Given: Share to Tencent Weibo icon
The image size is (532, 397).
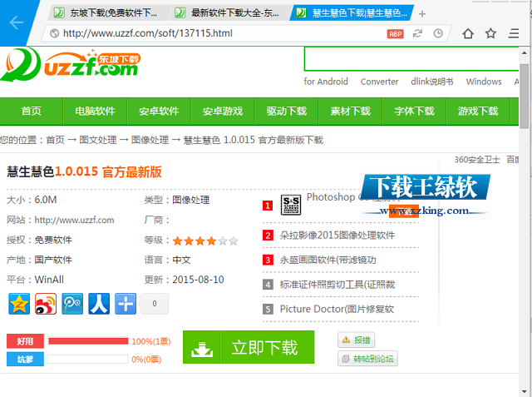Looking at the screenshot, I should pyautogui.click(x=72, y=304).
